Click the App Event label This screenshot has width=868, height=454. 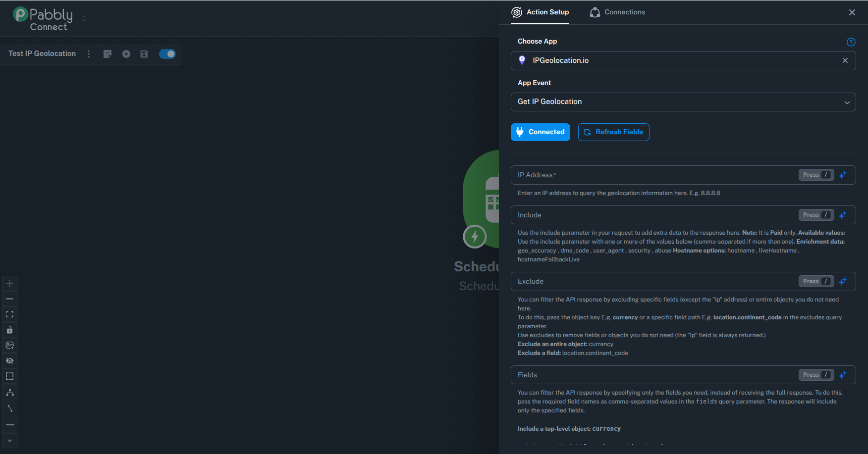click(x=535, y=83)
